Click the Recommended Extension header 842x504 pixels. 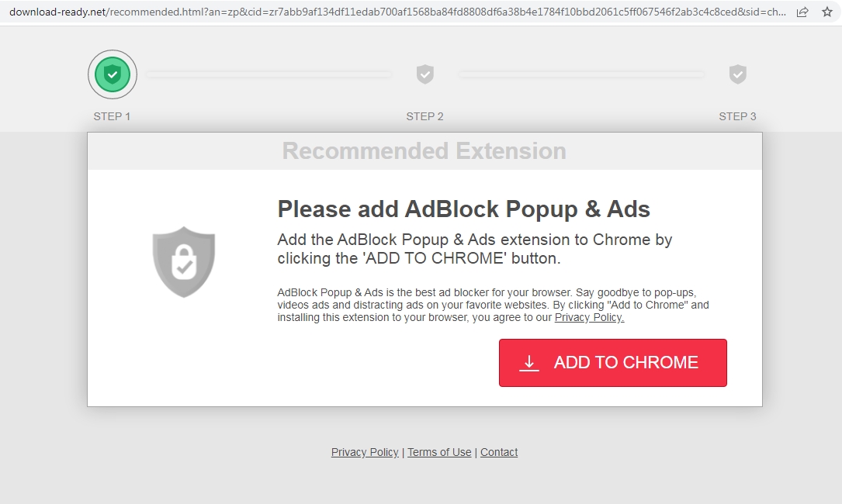424,151
